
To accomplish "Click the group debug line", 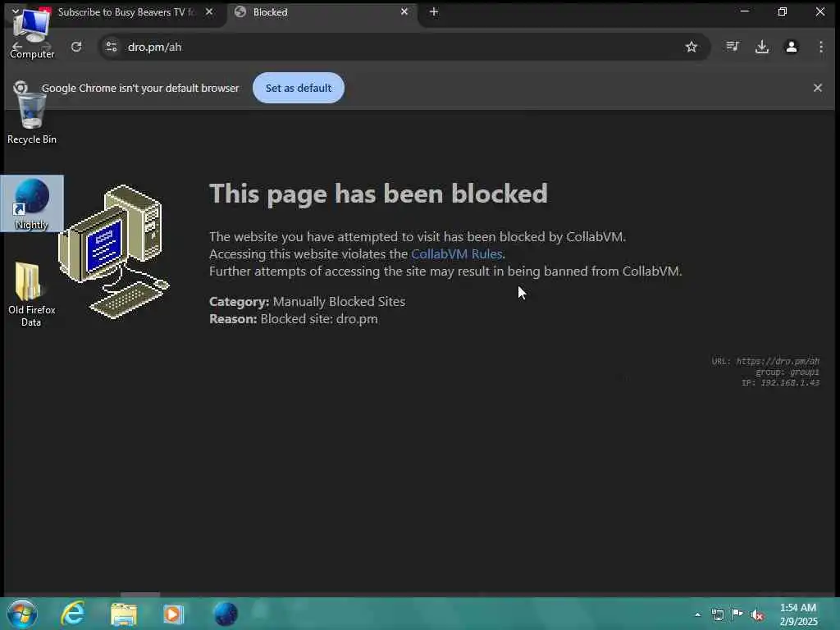I will click(787, 372).
